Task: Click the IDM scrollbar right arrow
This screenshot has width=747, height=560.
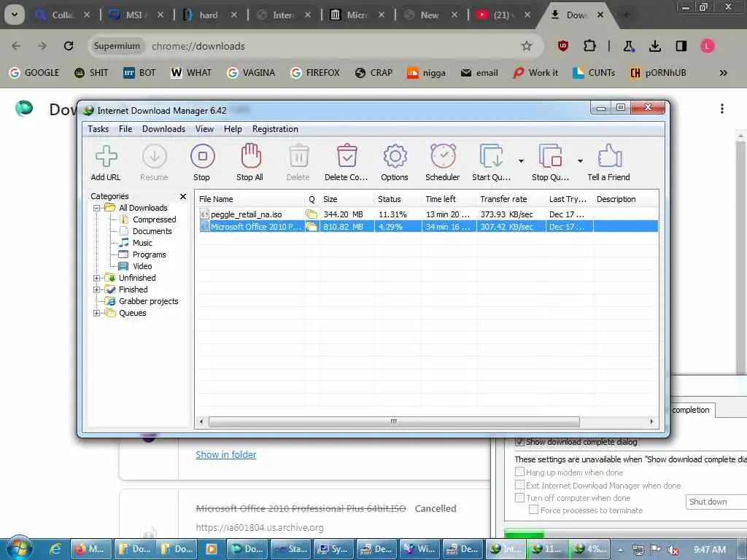Action: [651, 422]
